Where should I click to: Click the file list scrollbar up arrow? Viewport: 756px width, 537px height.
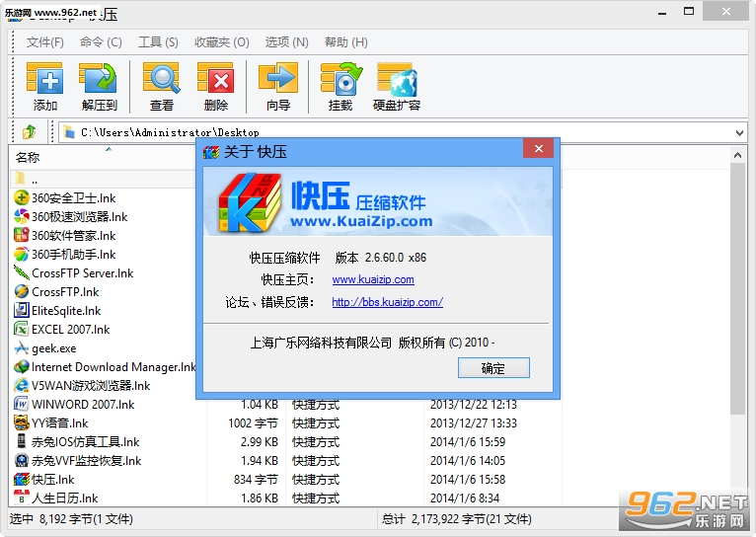(x=737, y=155)
